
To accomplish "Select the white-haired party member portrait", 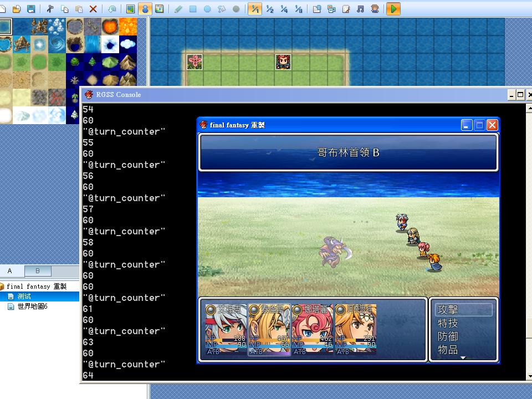I will (x=227, y=329).
